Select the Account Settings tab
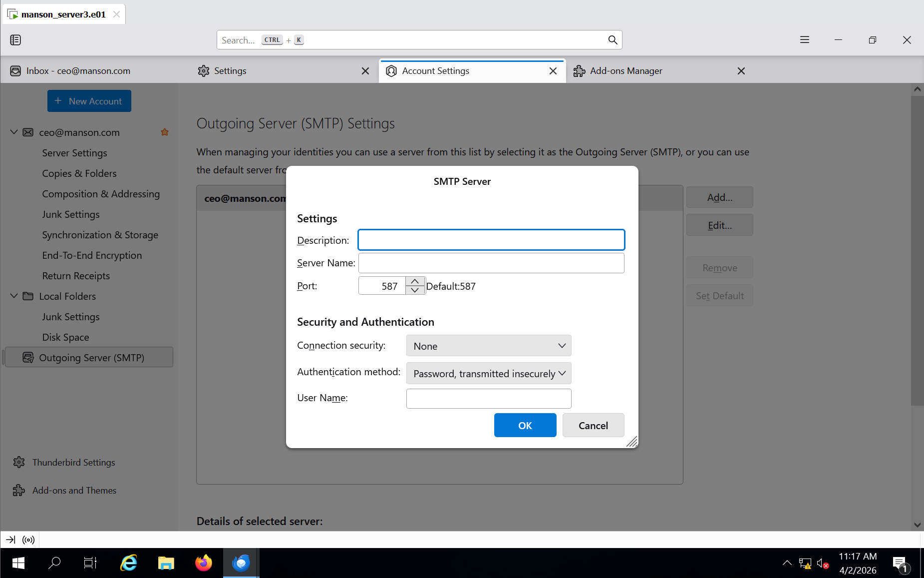Screen dimensions: 924x578 coord(472,71)
